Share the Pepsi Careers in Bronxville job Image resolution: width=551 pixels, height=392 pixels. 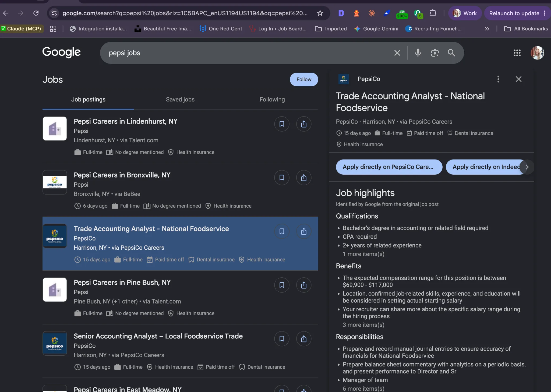coord(304,178)
